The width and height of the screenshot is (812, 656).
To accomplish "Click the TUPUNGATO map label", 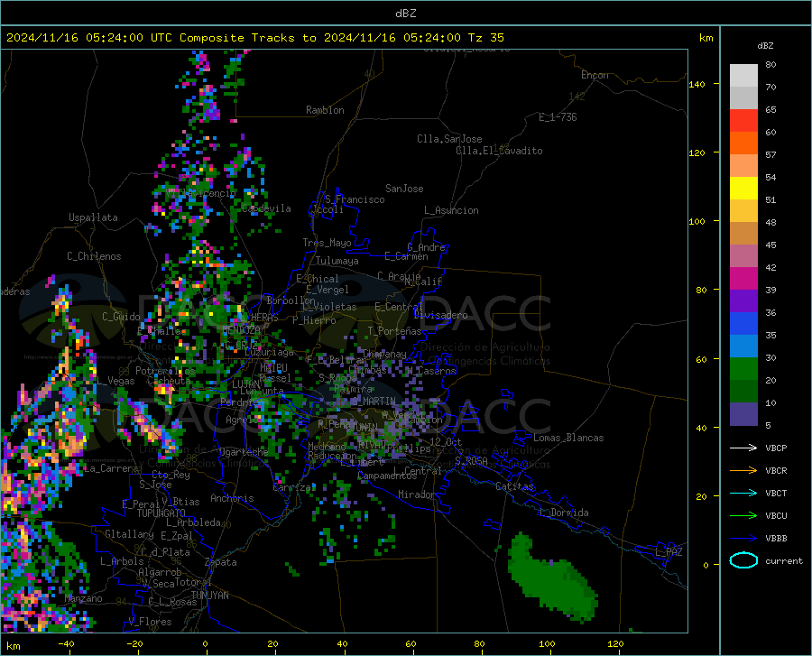I will tap(161, 513).
